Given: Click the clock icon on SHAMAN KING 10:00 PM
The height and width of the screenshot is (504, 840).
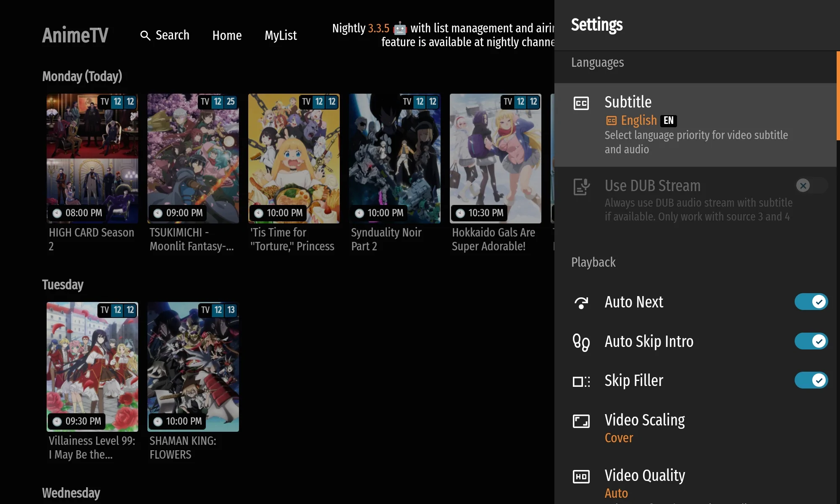Looking at the screenshot, I should (x=158, y=422).
